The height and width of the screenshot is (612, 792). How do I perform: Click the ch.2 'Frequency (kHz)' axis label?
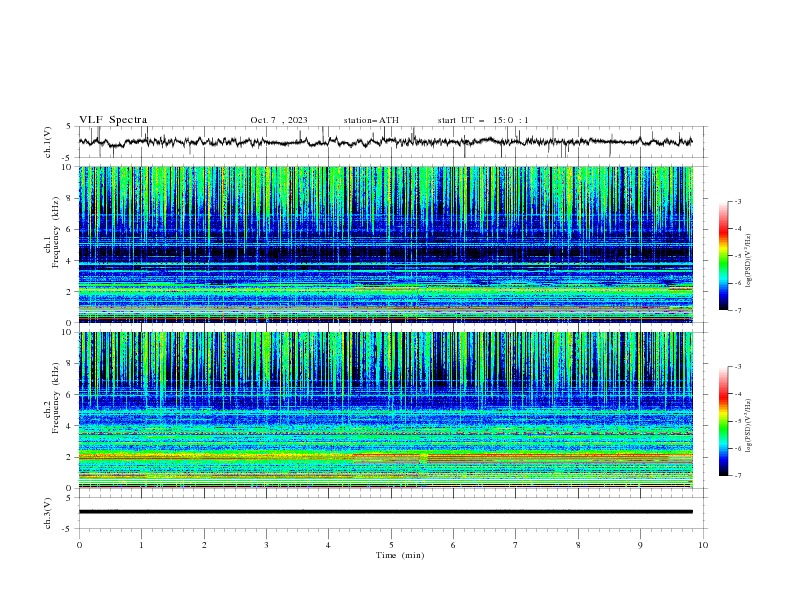click(56, 398)
